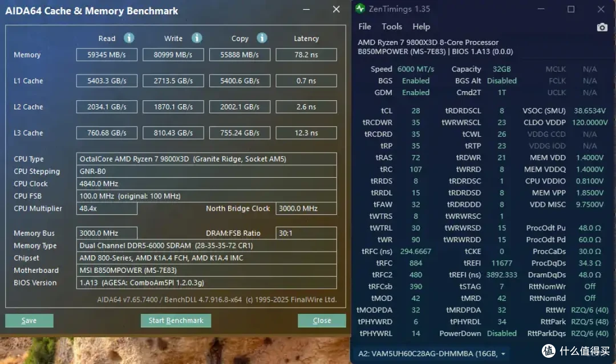The width and height of the screenshot is (616, 364).
Task: Click the tRFC (ns) value 294.6667
Action: coord(416,251)
